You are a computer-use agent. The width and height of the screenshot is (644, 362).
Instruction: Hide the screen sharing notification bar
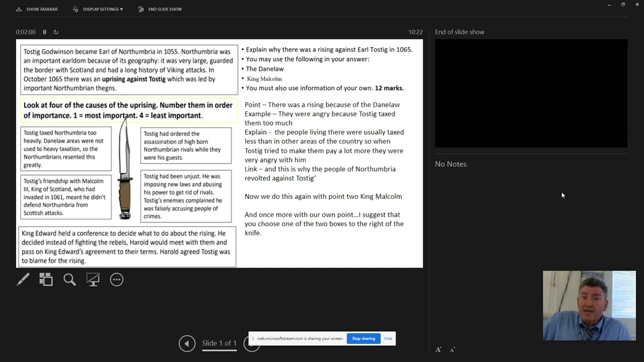tap(388, 338)
